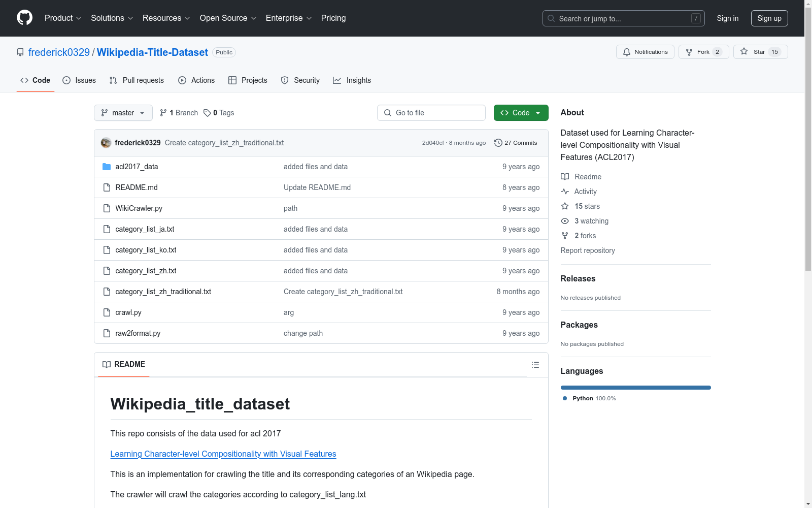
Task: Click the book icon in README header
Action: pos(107,364)
